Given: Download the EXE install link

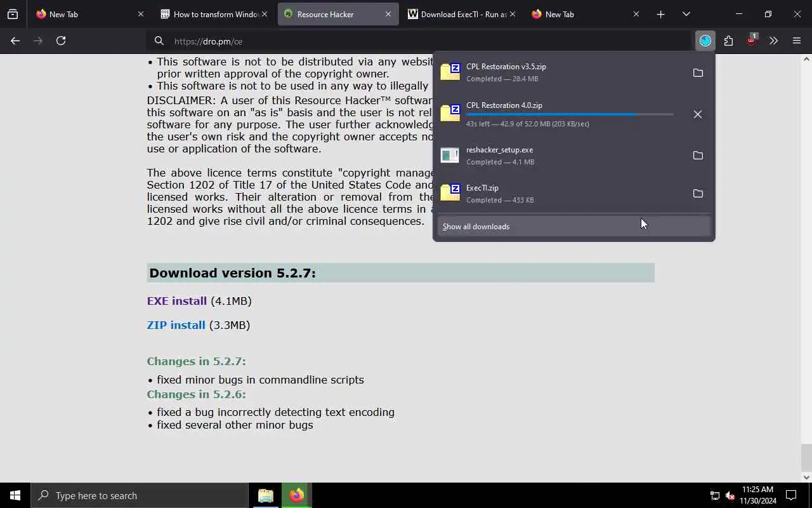Looking at the screenshot, I should click(x=177, y=301).
